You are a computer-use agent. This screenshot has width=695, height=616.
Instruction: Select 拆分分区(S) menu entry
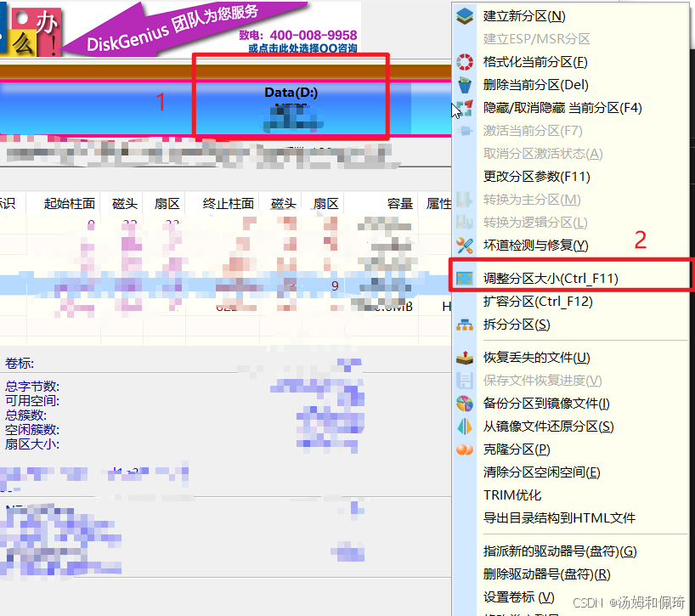(x=517, y=325)
